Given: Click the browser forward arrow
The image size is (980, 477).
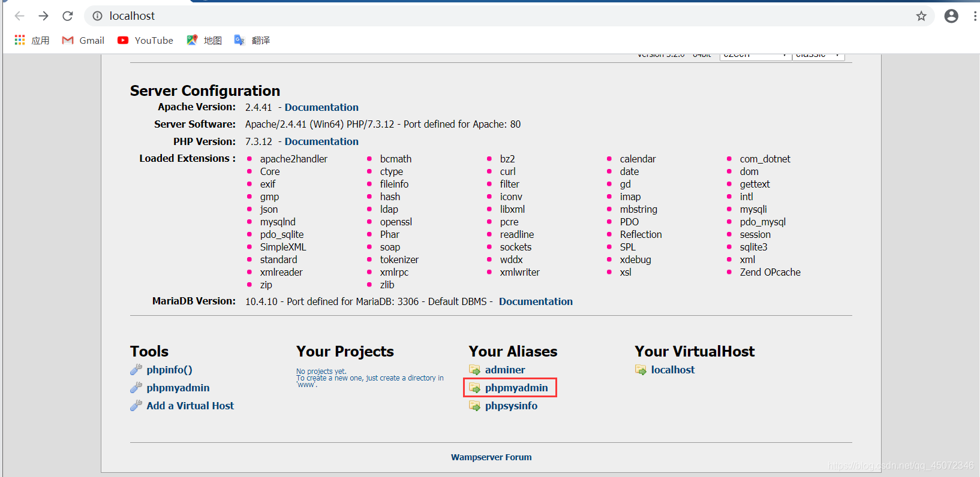Looking at the screenshot, I should pyautogui.click(x=43, y=16).
